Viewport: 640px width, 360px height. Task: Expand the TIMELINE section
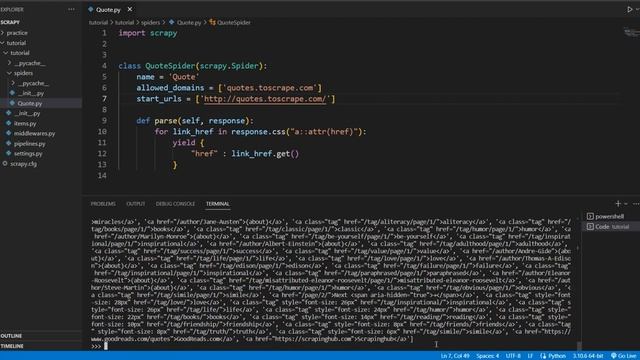click(12, 346)
